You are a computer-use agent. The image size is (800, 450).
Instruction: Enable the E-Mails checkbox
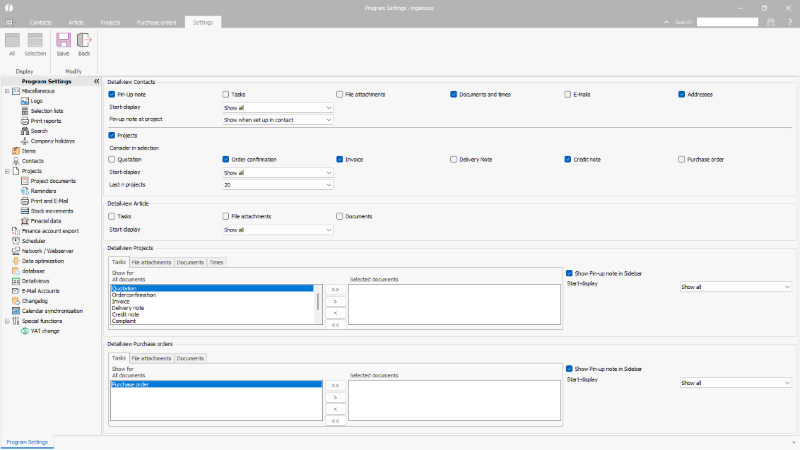click(568, 94)
